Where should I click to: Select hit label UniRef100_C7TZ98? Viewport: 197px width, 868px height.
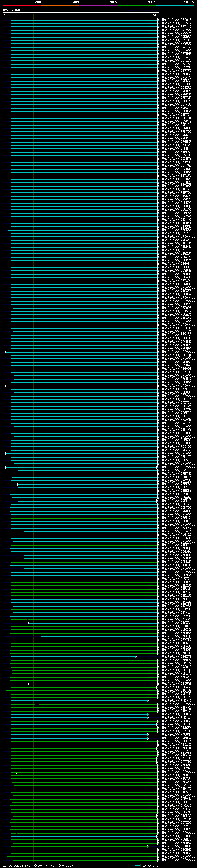177,758
